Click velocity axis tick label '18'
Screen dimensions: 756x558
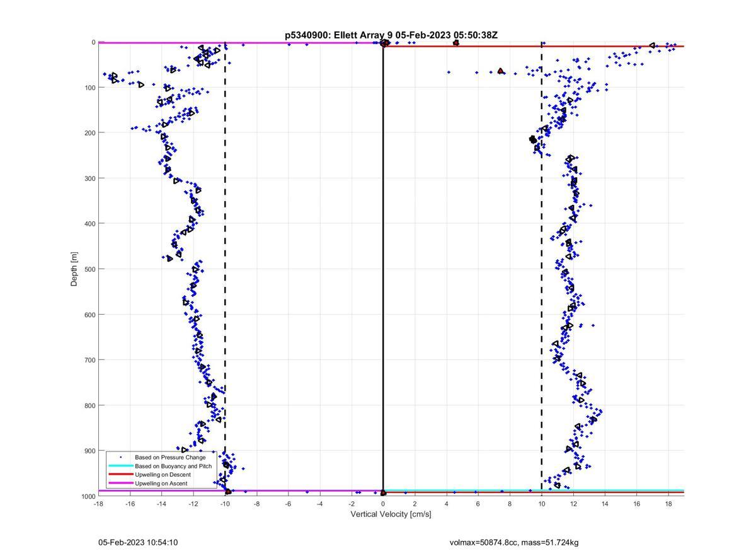pos(668,504)
